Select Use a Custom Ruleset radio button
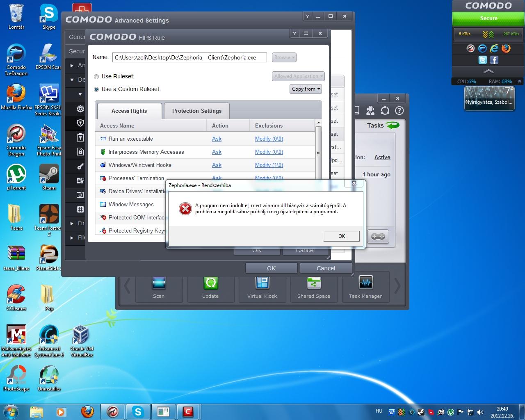Image resolution: width=525 pixels, height=420 pixels. click(96, 89)
